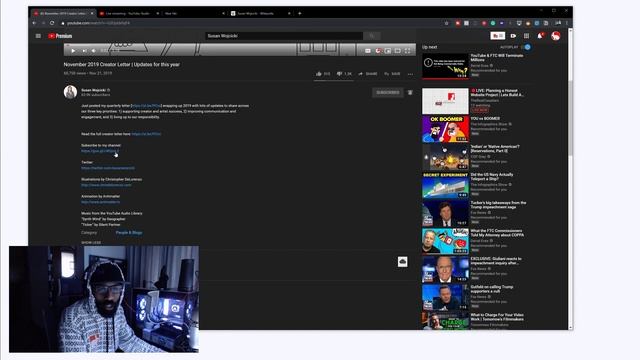Screen dimensions: 640x360
Task: Open the People & Blogs category link
Action: tap(129, 233)
